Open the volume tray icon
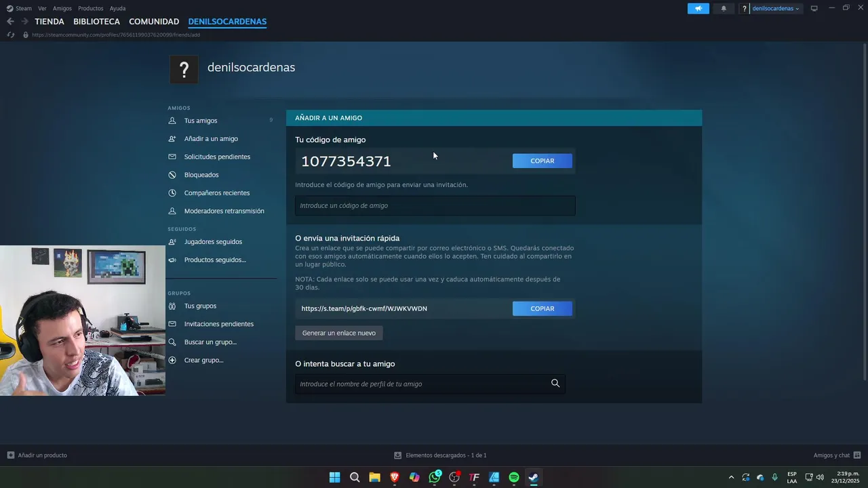This screenshot has height=488, width=868. coord(820,477)
